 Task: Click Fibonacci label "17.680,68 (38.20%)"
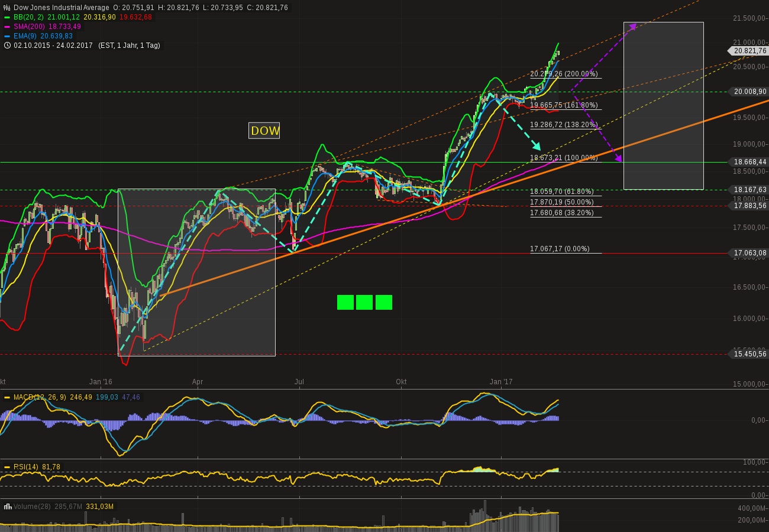pyautogui.click(x=561, y=213)
